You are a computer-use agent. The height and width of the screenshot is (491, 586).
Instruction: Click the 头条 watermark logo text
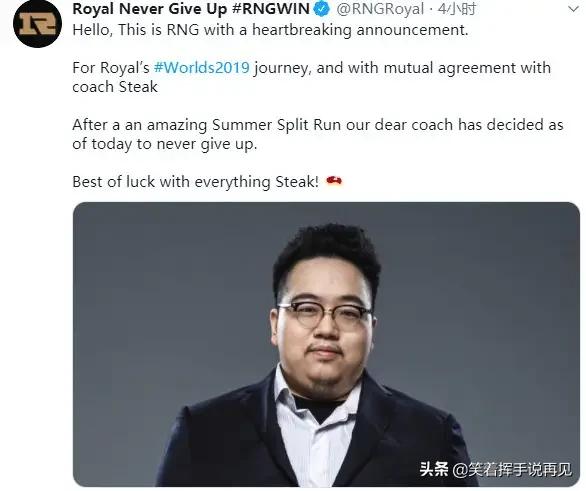click(434, 469)
